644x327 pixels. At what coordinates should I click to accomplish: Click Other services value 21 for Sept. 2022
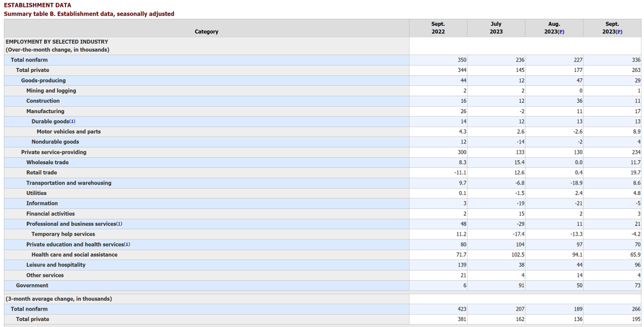[463, 275]
